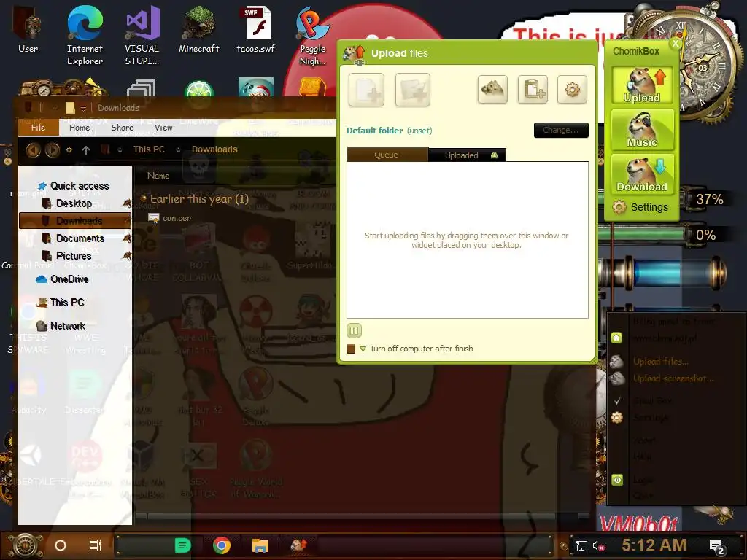Click Downloads in the address bar
The image size is (747, 560).
[x=214, y=149]
